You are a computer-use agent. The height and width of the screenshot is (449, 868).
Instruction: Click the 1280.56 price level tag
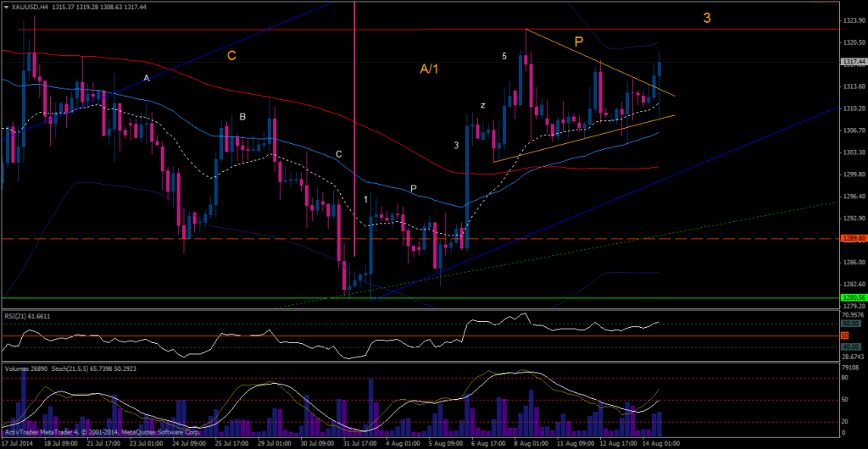point(853,297)
